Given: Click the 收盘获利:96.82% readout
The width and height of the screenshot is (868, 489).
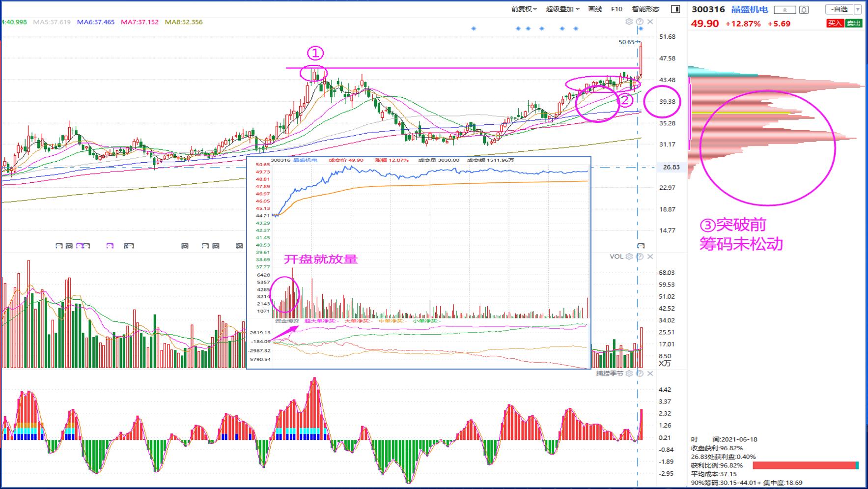Looking at the screenshot, I should click(x=717, y=448).
